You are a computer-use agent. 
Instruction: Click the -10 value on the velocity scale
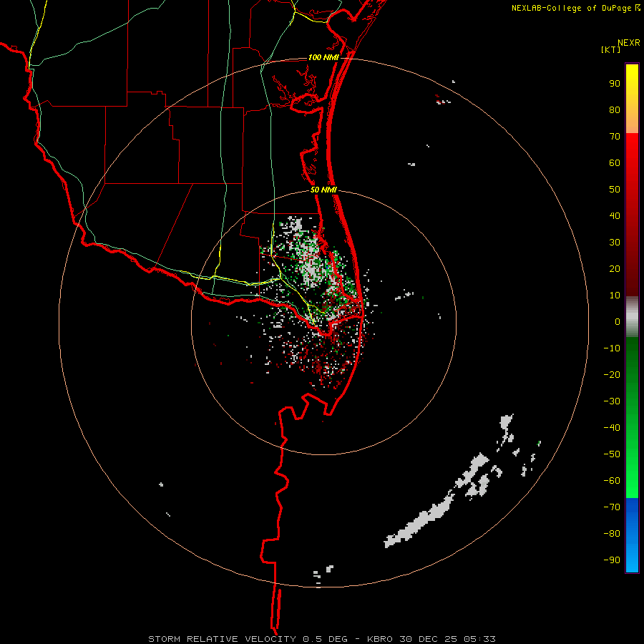612,348
